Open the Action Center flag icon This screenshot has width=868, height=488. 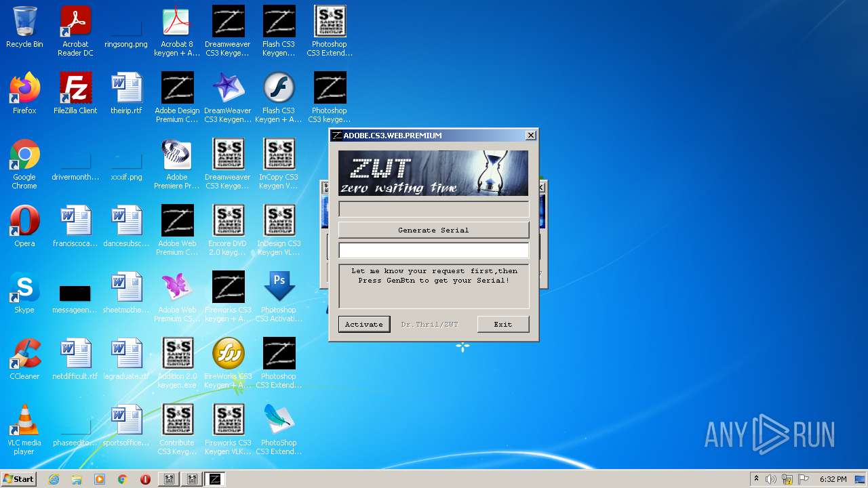pos(804,479)
